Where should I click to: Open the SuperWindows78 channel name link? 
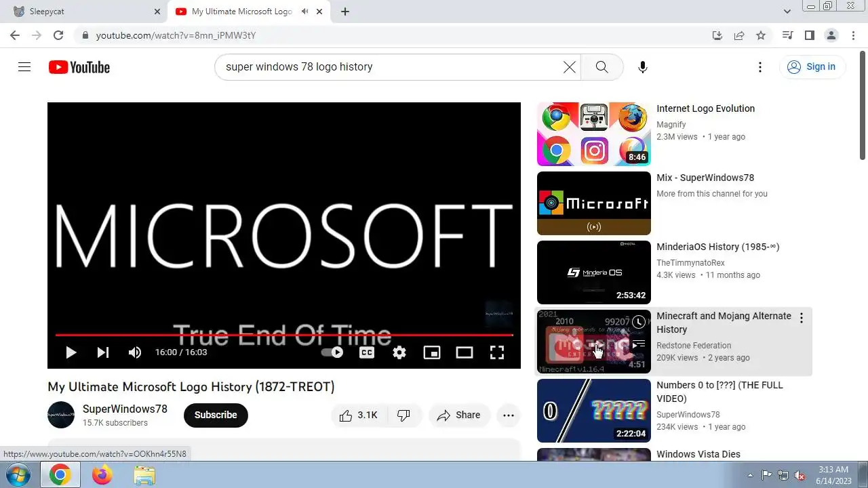125,409
